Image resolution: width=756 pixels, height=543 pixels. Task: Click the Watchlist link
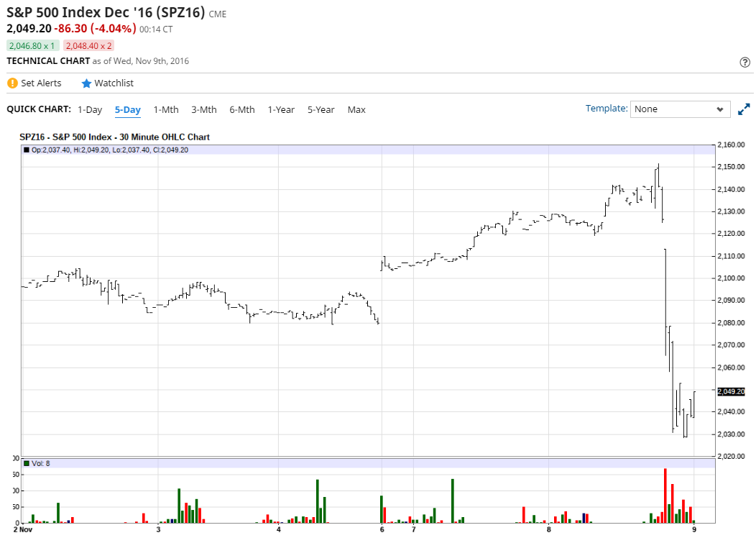(114, 83)
